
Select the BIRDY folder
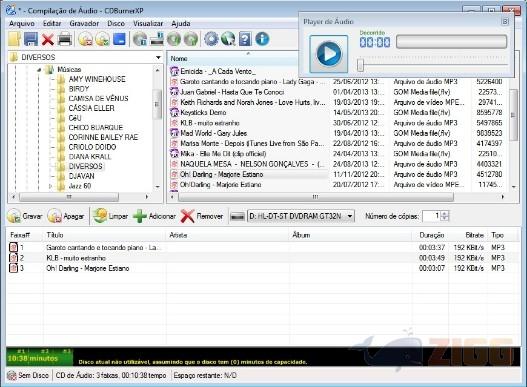click(x=79, y=89)
